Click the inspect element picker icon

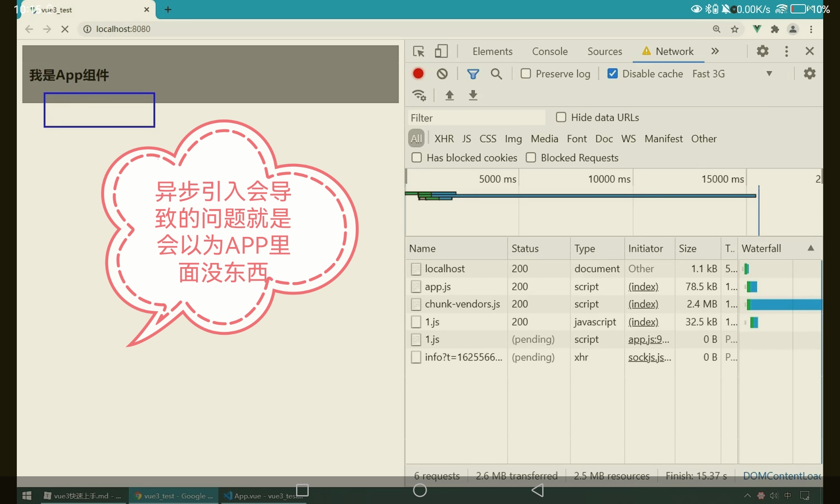point(419,51)
